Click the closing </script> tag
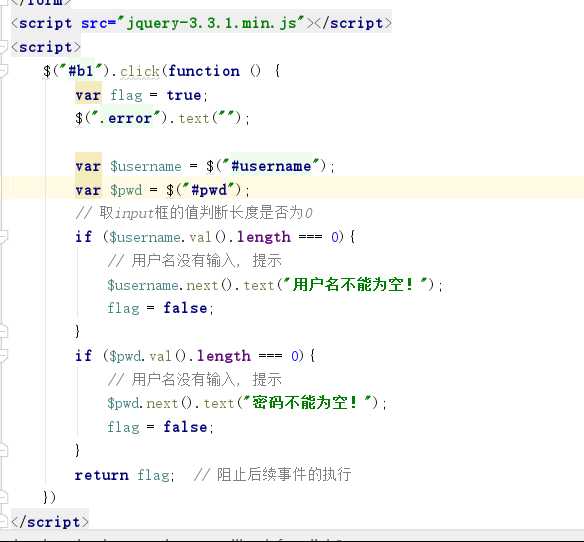Image resolution: width=584 pixels, height=542 pixels. point(50,522)
